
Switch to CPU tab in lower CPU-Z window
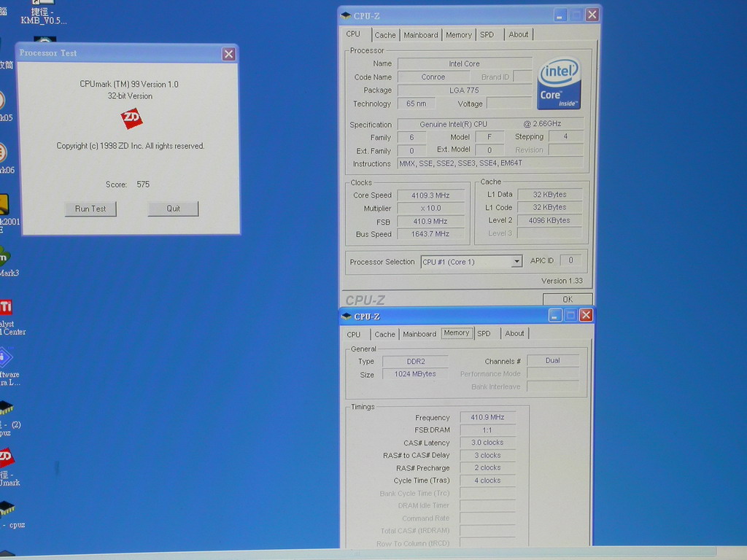click(x=354, y=334)
